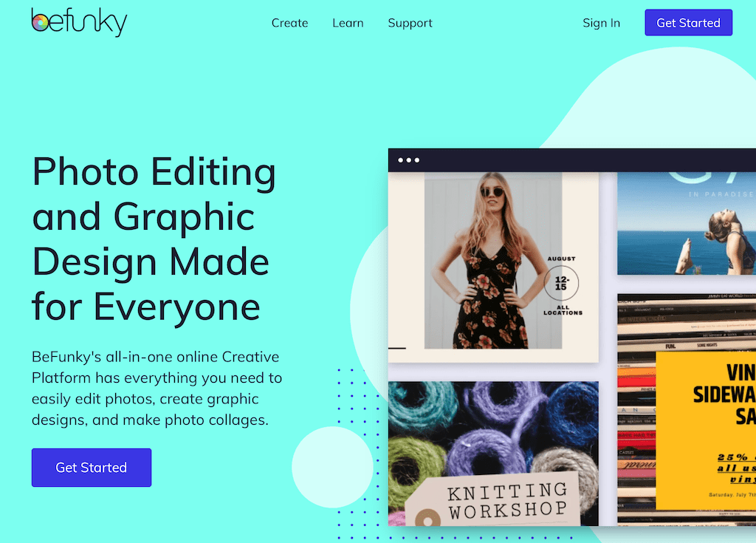Click Get Started below the hero text
Image resolution: width=756 pixels, height=543 pixels.
(91, 467)
